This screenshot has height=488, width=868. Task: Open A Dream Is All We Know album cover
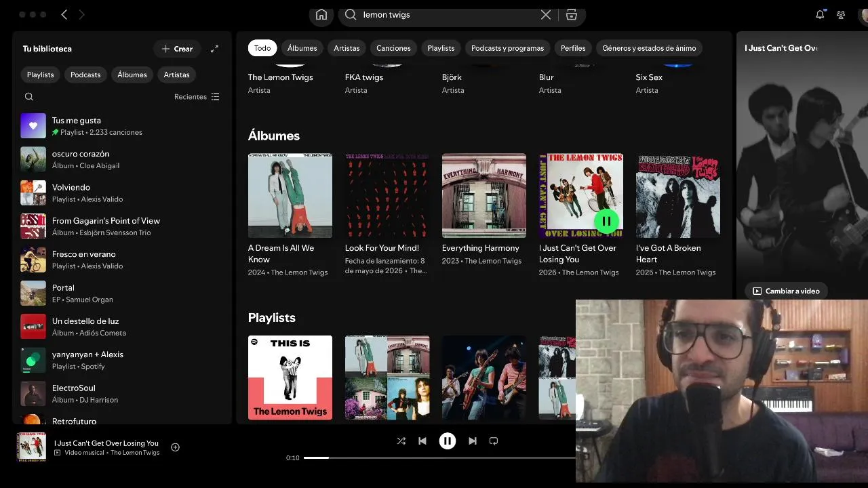click(x=290, y=195)
